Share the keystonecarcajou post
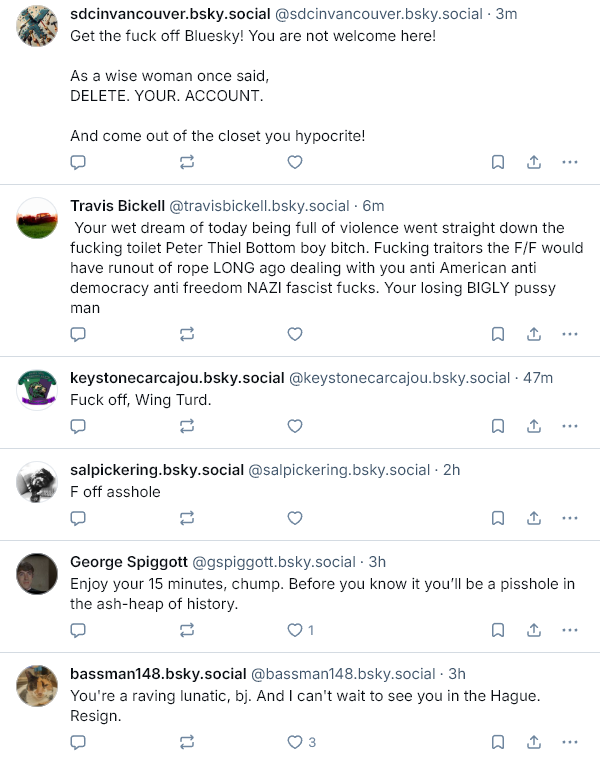Viewport: 600px width, 763px height. [534, 426]
